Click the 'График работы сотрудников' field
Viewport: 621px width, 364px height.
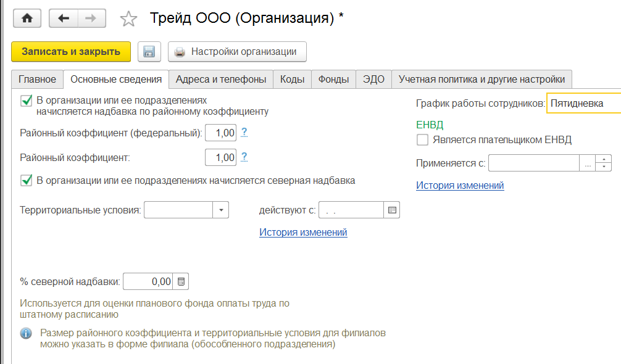pos(583,104)
